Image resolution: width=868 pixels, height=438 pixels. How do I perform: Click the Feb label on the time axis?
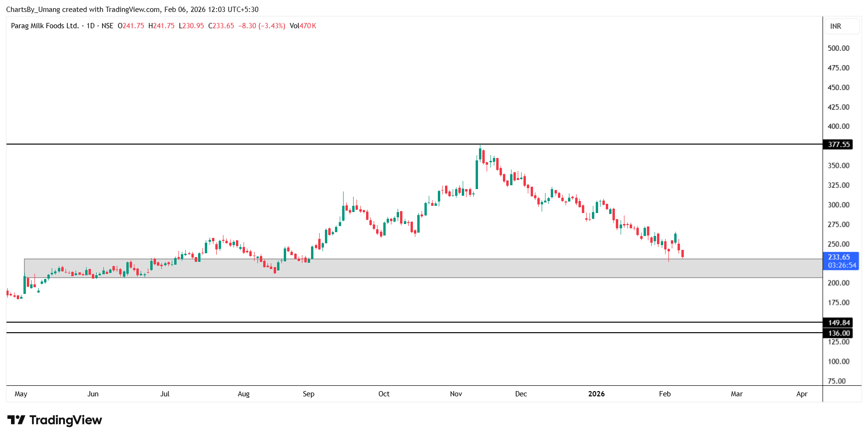[665, 394]
